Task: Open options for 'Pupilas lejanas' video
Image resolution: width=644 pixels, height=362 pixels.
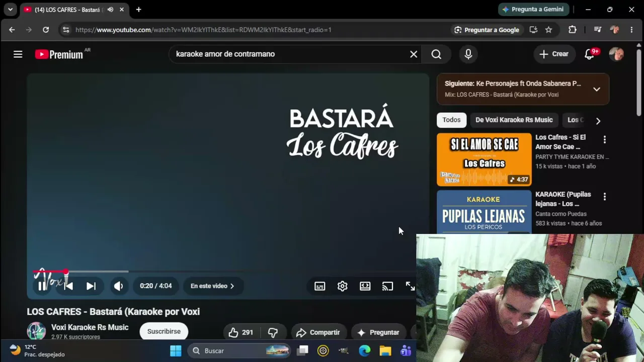Action: 605,197
